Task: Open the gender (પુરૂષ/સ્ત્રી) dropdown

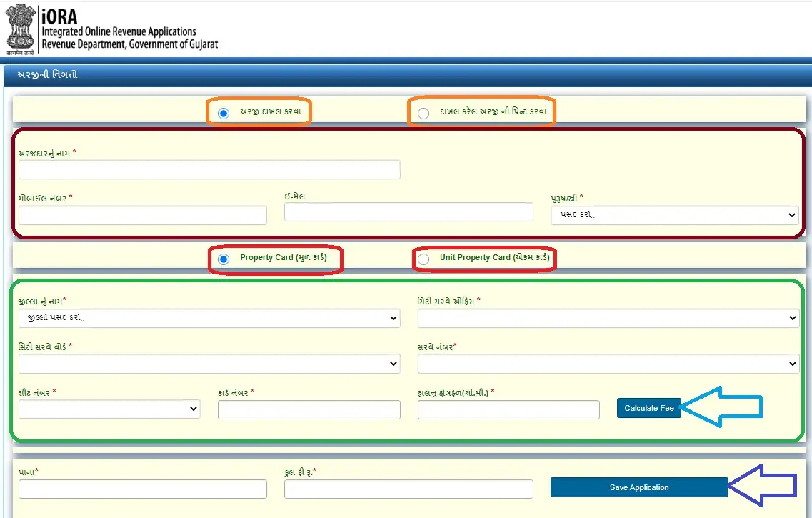Action: tap(674, 215)
